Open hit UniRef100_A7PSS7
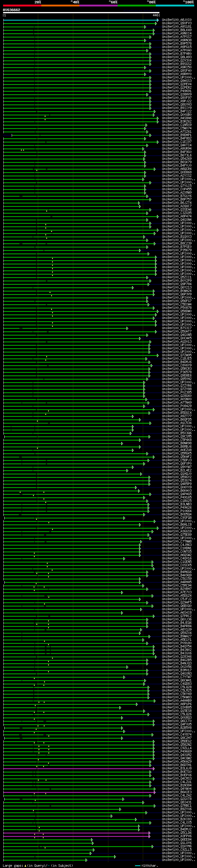This screenshot has width=197, height=868. 177,37
